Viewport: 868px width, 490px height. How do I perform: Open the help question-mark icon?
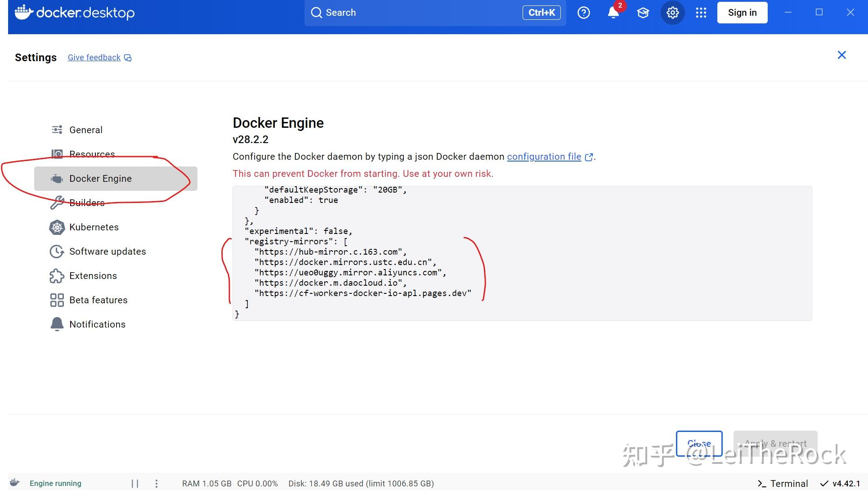pos(583,13)
